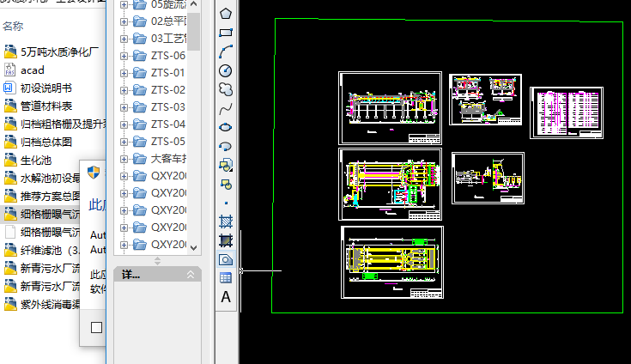This screenshot has width=631, height=364.
Task: Collapse the 详... details panel chevron
Action: pyautogui.click(x=191, y=275)
